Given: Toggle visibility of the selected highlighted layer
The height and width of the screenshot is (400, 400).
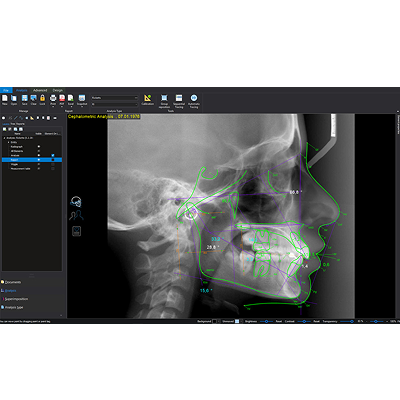Looking at the screenshot, I should click(39, 160).
